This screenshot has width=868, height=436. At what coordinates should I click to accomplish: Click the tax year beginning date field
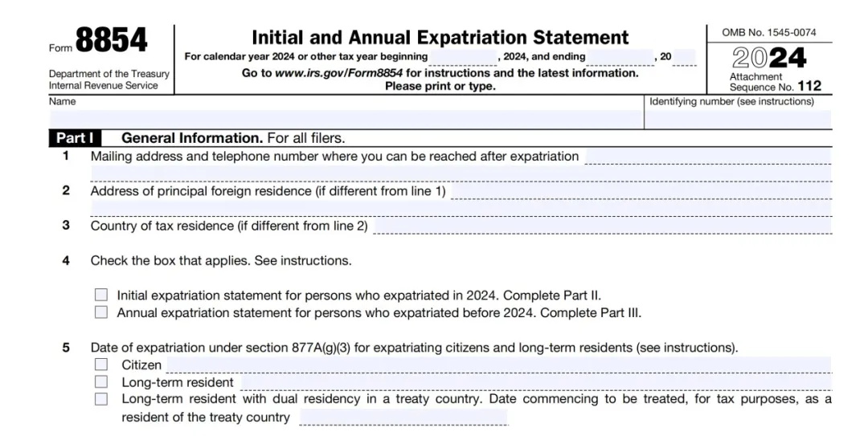[x=463, y=57]
